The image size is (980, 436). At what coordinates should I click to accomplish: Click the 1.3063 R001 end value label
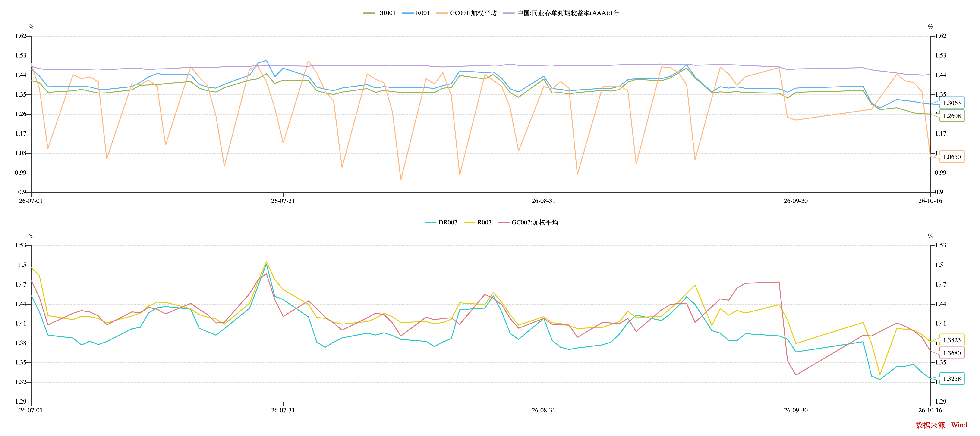tap(952, 103)
